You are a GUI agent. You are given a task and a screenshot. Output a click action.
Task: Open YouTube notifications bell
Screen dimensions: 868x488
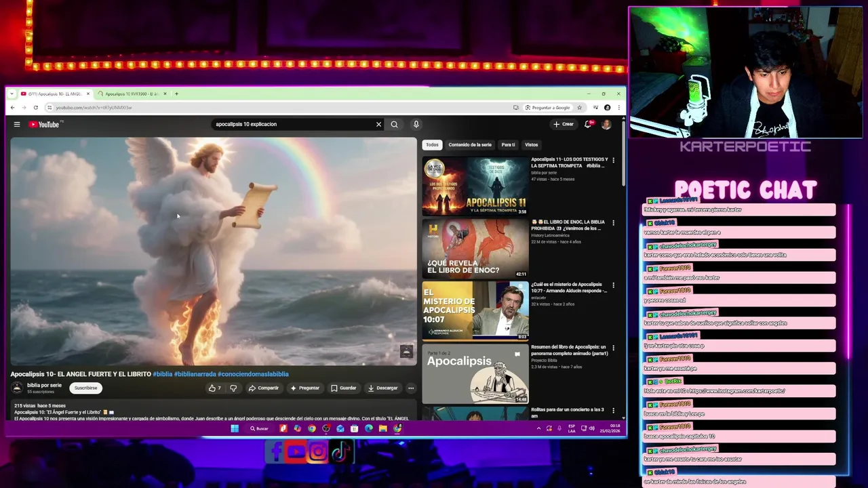click(x=588, y=124)
